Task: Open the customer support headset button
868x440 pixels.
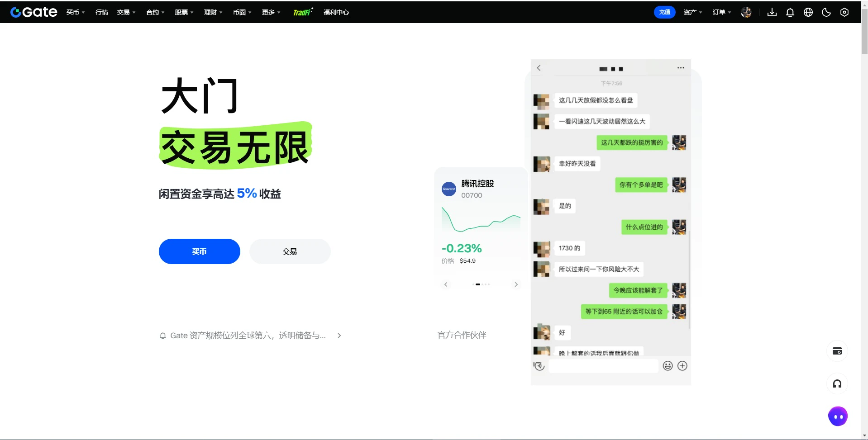Action: (x=837, y=384)
